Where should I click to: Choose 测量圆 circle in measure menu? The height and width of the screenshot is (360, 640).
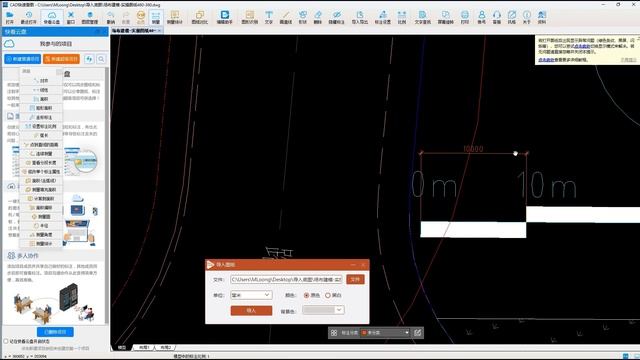(x=42, y=217)
